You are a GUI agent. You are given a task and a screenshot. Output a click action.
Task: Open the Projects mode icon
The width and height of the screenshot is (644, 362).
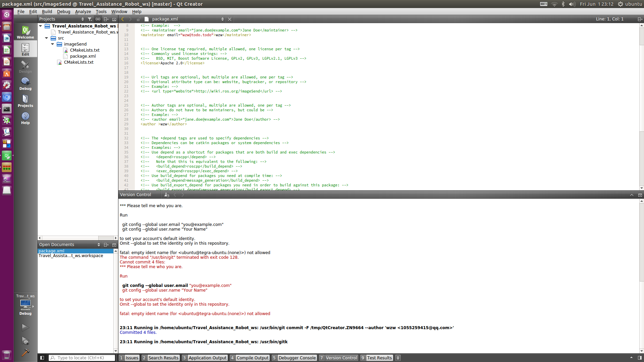[25, 101]
